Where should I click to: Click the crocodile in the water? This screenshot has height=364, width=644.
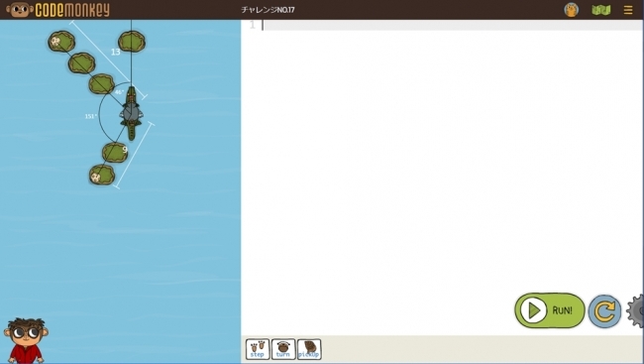[x=131, y=113]
